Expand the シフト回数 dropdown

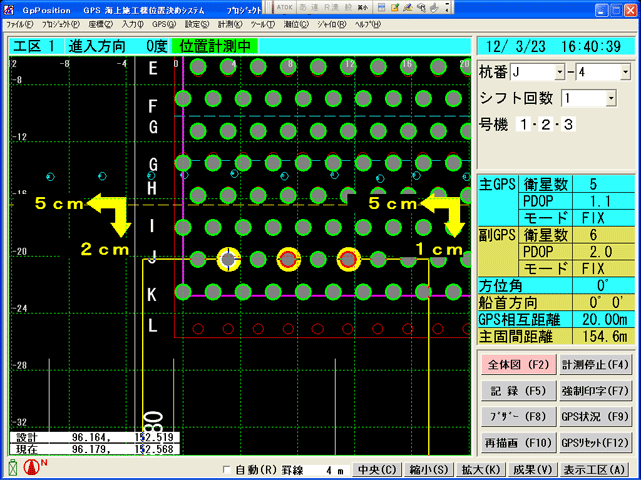point(611,98)
